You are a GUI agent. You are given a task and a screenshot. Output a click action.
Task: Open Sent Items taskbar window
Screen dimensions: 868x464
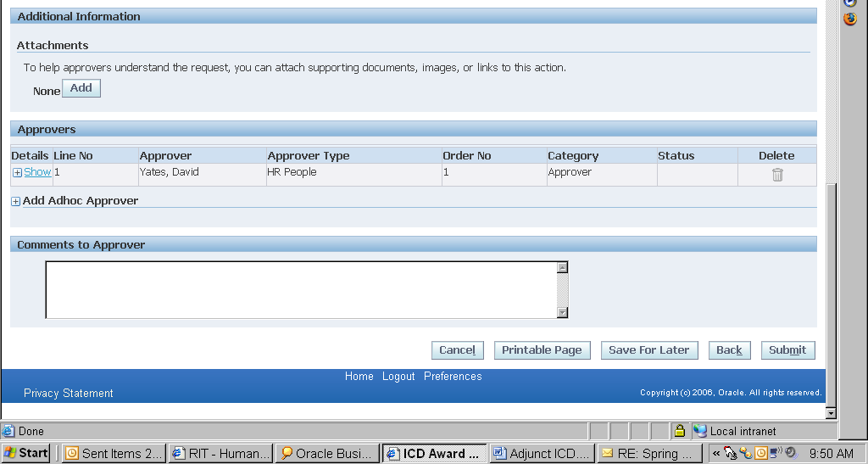click(x=114, y=453)
